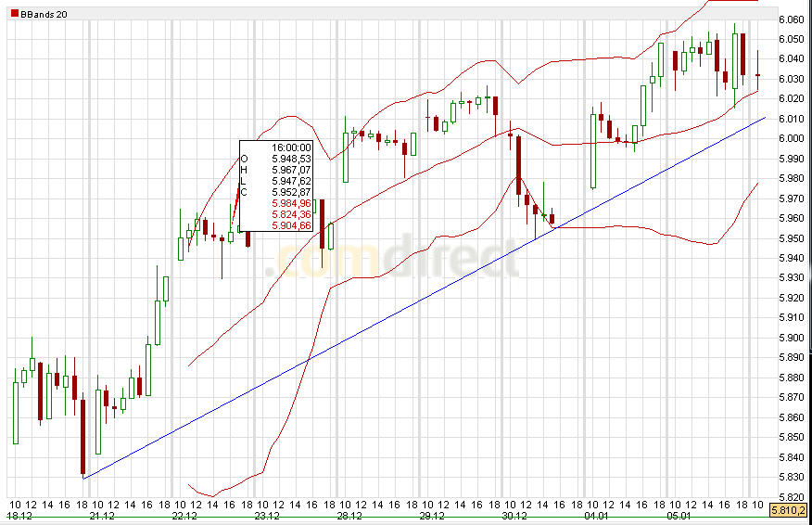Click the price axis label "5.910"

pyautogui.click(x=792, y=318)
